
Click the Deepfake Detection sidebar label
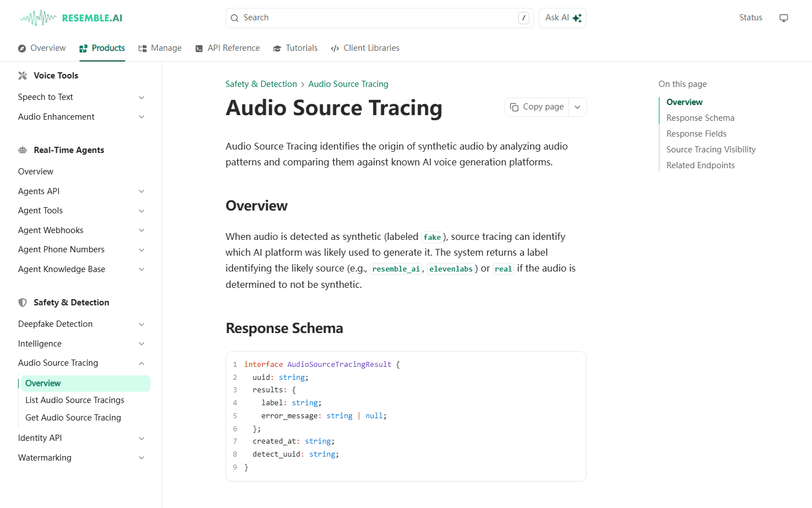(55, 324)
